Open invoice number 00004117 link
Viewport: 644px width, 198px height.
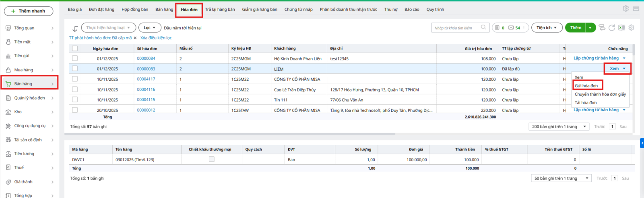click(146, 79)
